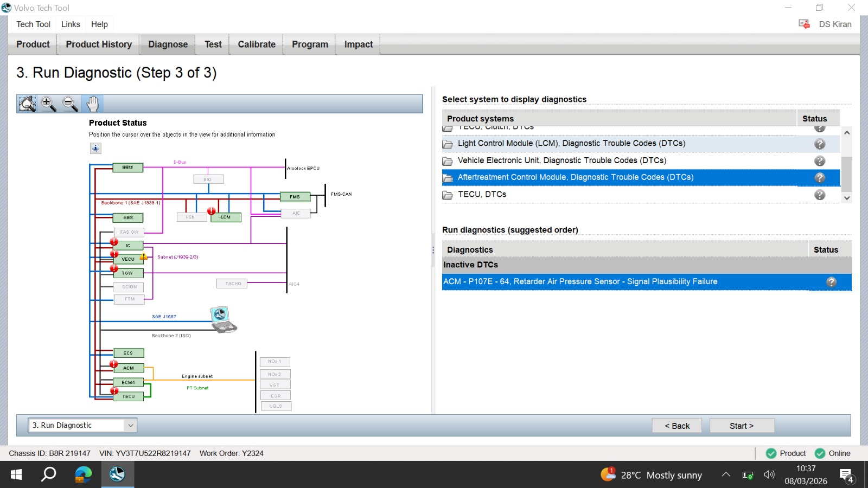Click the laptop computer icon in diagram

pos(223,319)
